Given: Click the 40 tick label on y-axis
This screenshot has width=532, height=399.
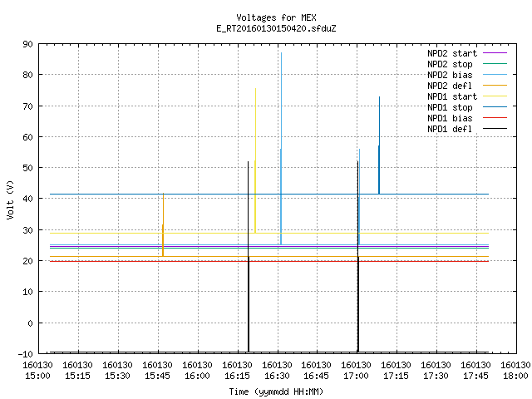Looking at the screenshot, I should (x=28, y=199).
